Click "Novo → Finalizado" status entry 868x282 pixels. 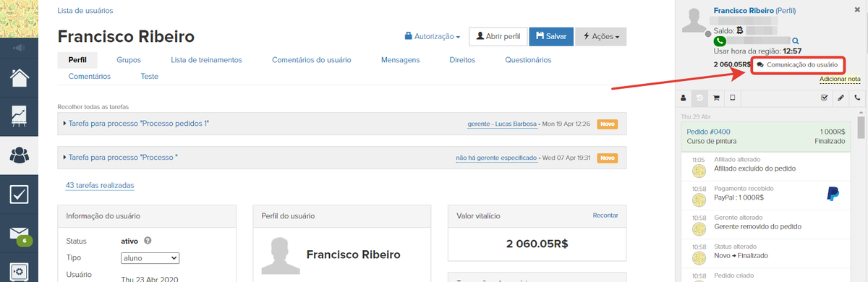(x=741, y=255)
